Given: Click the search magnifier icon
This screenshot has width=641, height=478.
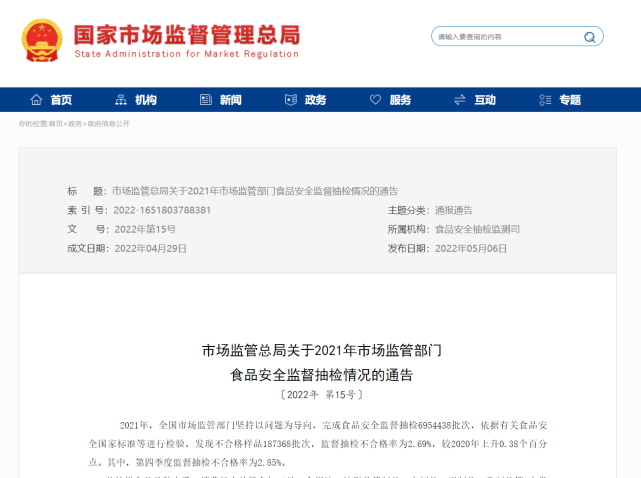Looking at the screenshot, I should point(590,37).
